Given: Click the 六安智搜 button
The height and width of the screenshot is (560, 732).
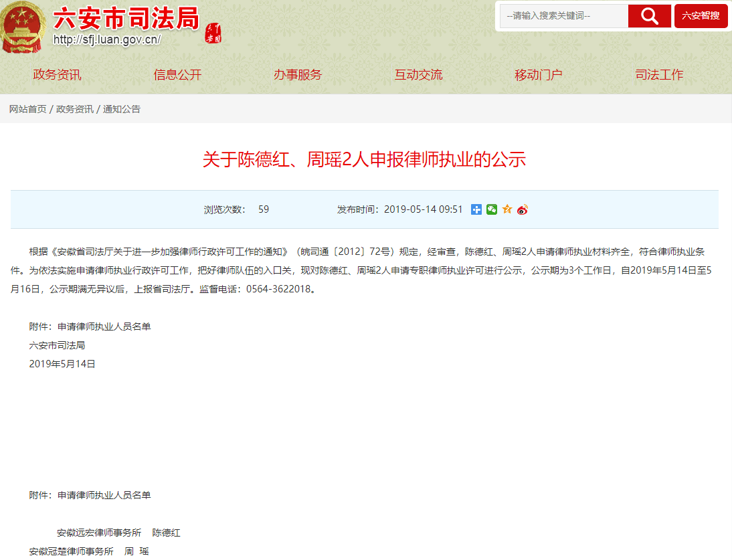Looking at the screenshot, I should tap(701, 16).
